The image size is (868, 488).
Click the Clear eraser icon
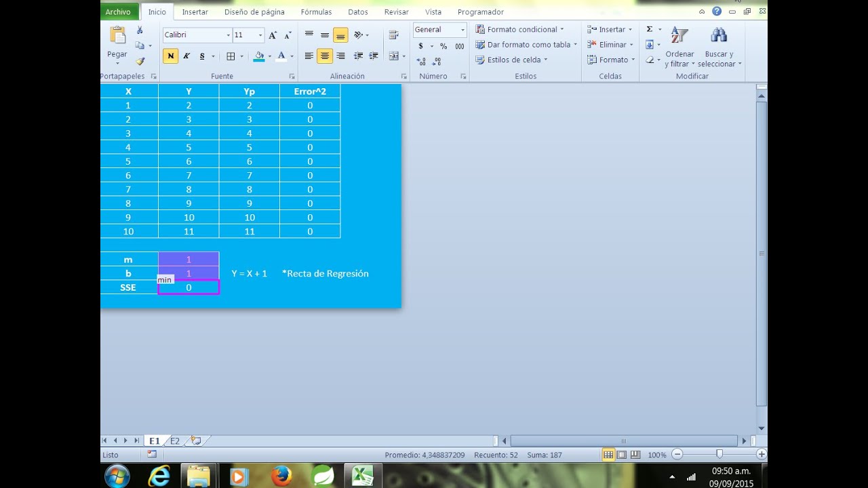649,60
